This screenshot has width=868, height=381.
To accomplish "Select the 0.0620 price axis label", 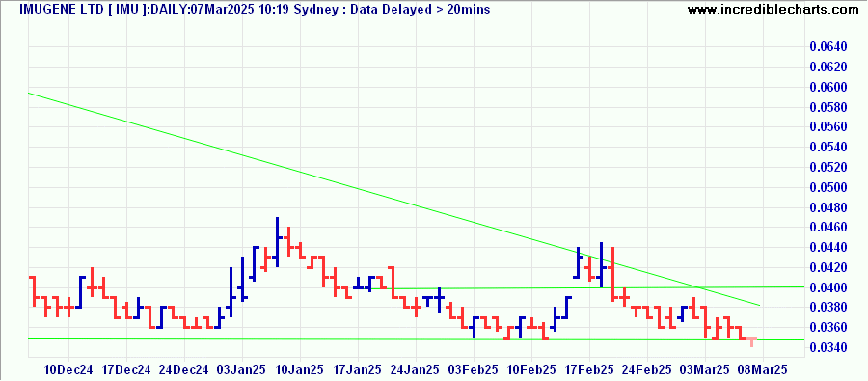I will (x=828, y=67).
